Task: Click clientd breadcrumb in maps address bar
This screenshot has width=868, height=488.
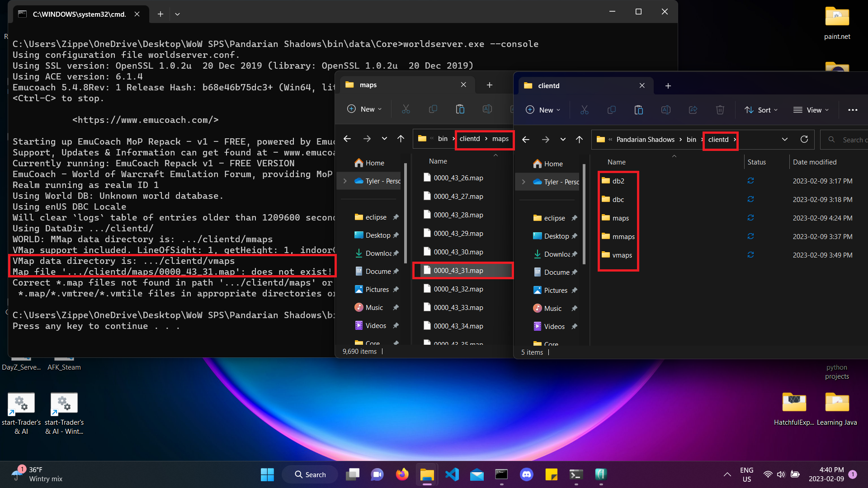Action: tap(470, 138)
